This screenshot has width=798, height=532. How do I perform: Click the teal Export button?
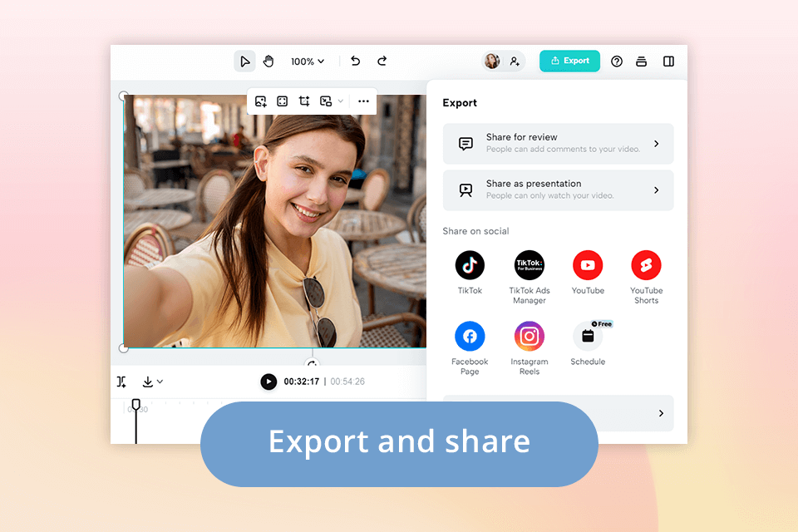tap(569, 61)
